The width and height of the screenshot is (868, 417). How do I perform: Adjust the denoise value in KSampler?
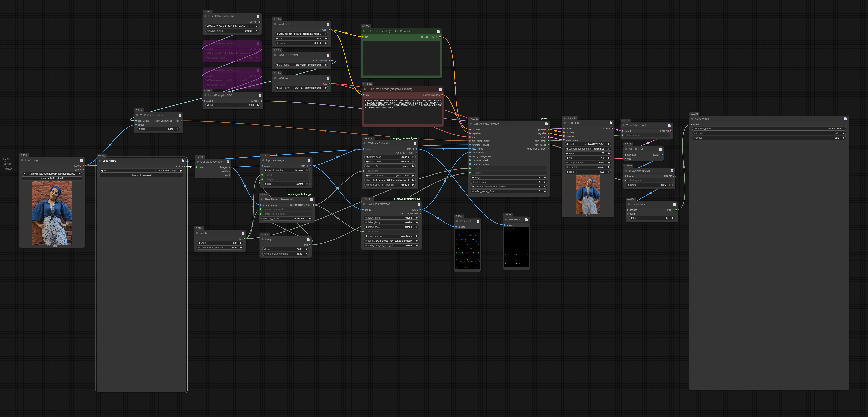[x=588, y=172]
